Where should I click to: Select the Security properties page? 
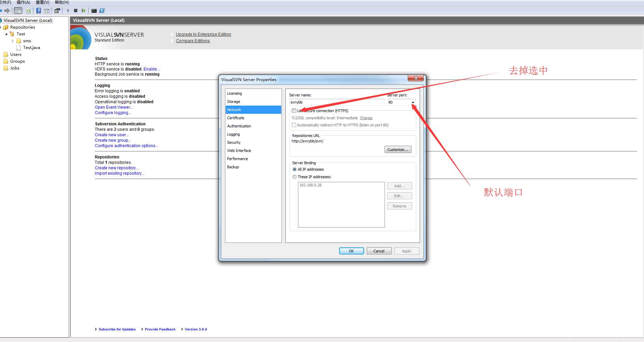(253, 142)
